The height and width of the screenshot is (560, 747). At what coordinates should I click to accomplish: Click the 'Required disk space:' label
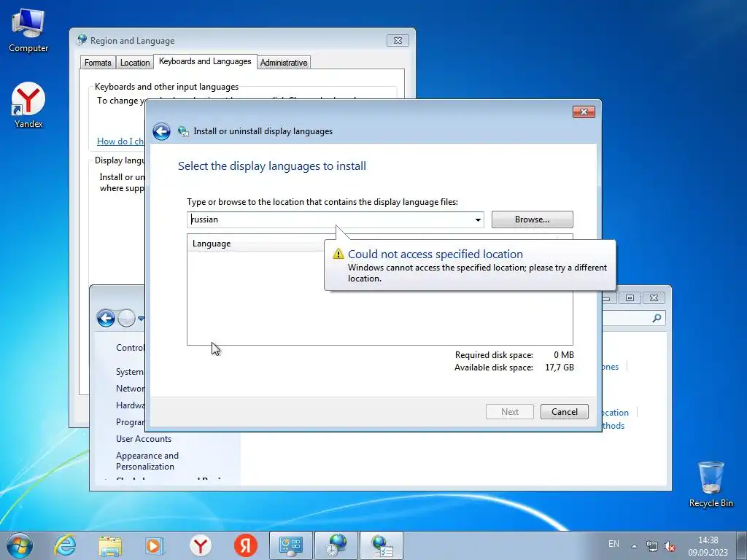coord(494,355)
